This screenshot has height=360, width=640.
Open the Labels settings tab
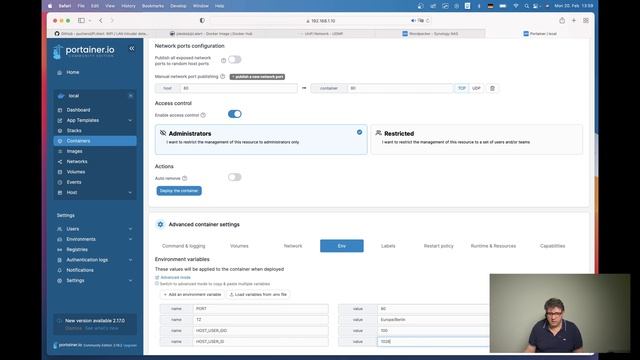388,246
